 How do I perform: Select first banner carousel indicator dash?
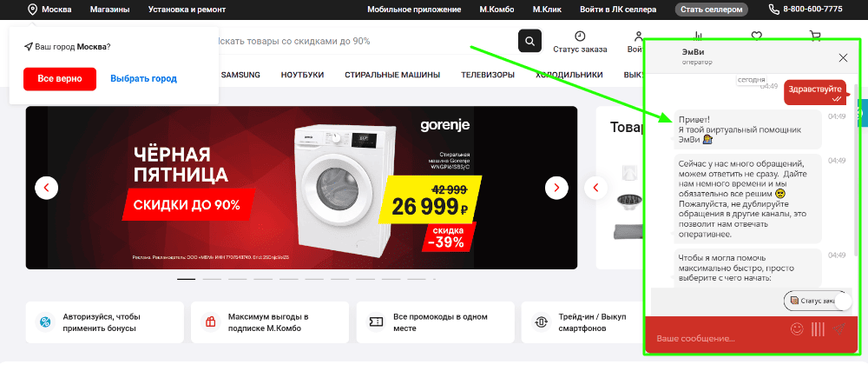[x=186, y=279]
